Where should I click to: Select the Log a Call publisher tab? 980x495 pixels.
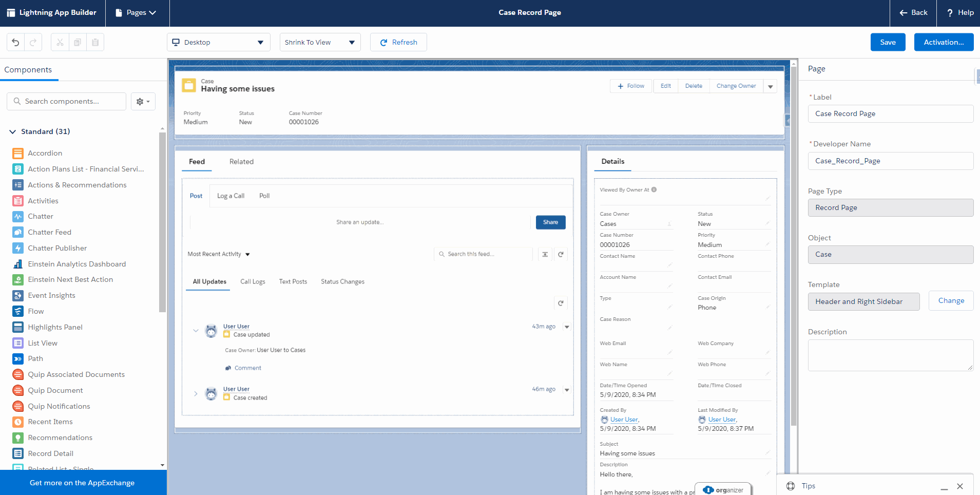(x=230, y=196)
